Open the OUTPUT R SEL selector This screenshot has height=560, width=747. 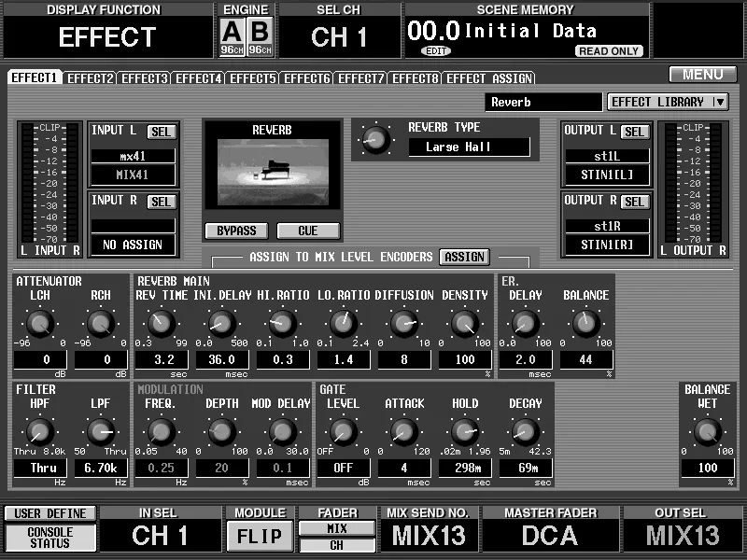point(635,202)
